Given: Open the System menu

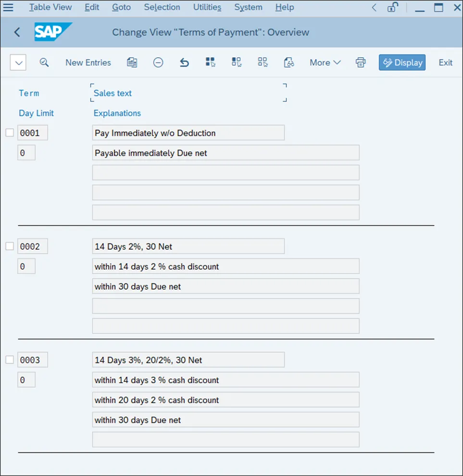Looking at the screenshot, I should click(249, 7).
